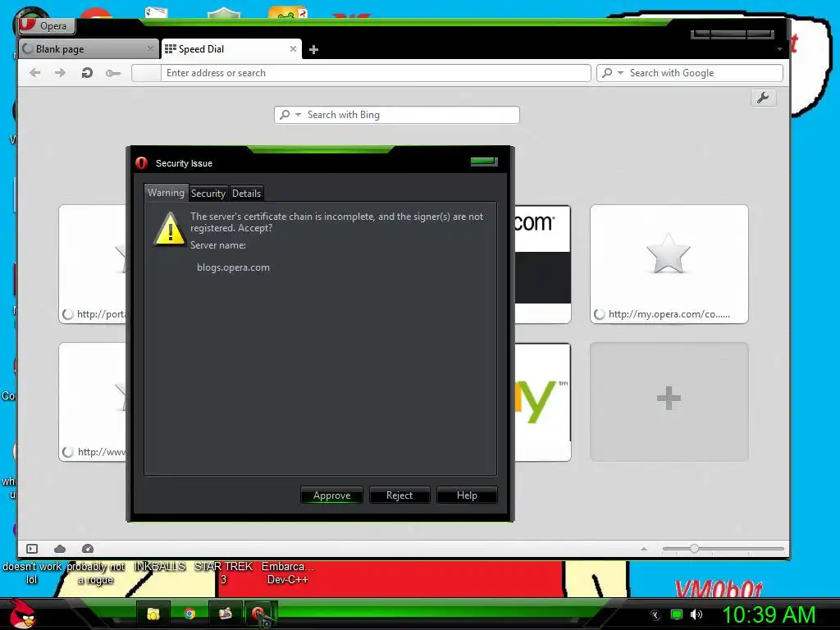The height and width of the screenshot is (630, 840).
Task: Focus the Enter address or search field
Action: click(375, 73)
